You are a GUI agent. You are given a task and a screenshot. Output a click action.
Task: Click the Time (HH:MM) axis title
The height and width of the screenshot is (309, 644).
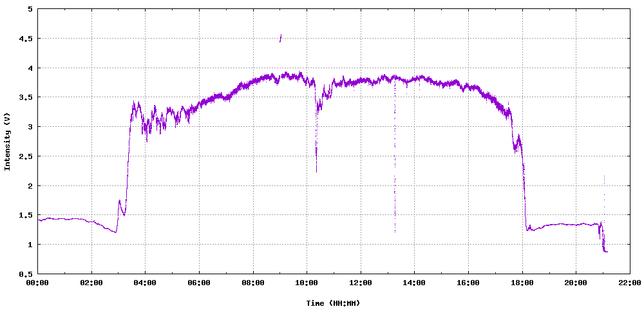(333, 303)
